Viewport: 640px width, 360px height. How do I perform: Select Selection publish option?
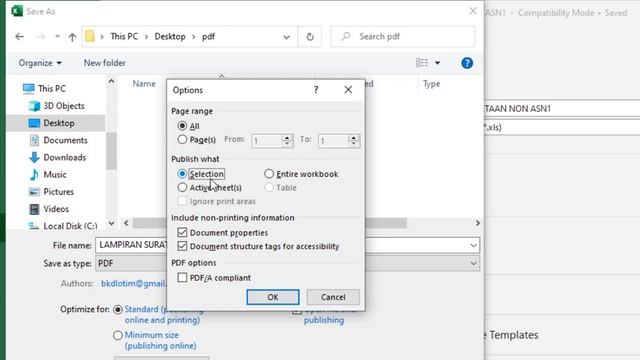[182, 174]
